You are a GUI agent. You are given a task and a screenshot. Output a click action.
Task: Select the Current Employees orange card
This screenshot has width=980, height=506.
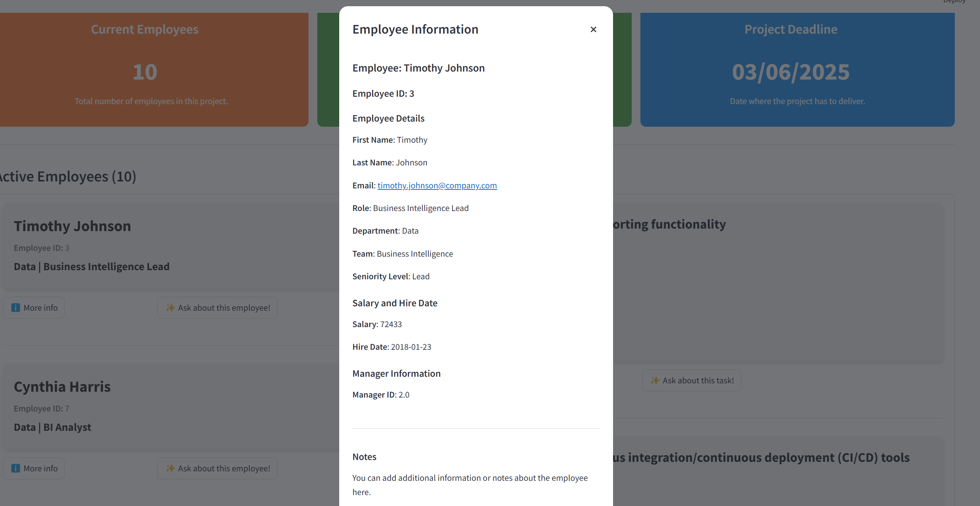click(x=152, y=69)
